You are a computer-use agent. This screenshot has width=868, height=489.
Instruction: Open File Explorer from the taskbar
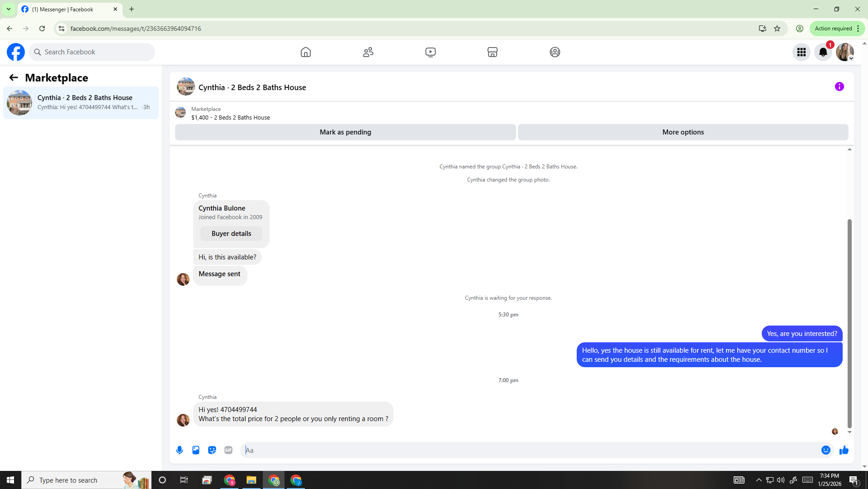coord(251,480)
